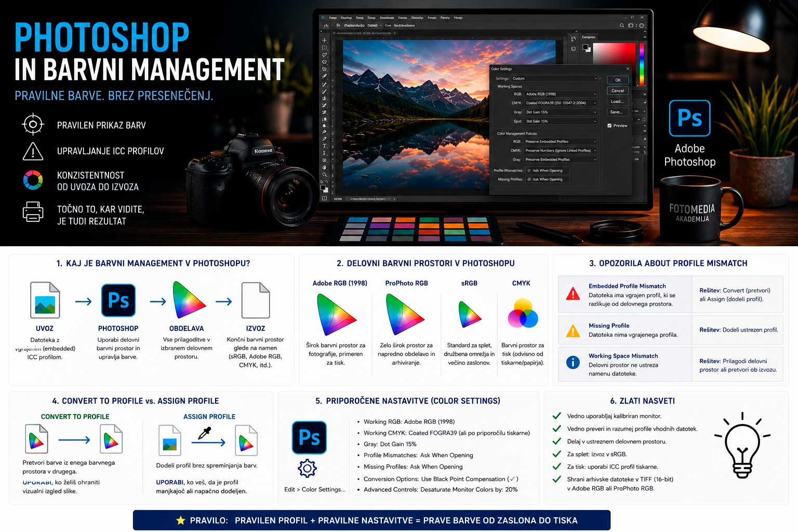
Task: Click "Vedno uporabljaj kalibriran monitor." tip
Action: point(614,416)
